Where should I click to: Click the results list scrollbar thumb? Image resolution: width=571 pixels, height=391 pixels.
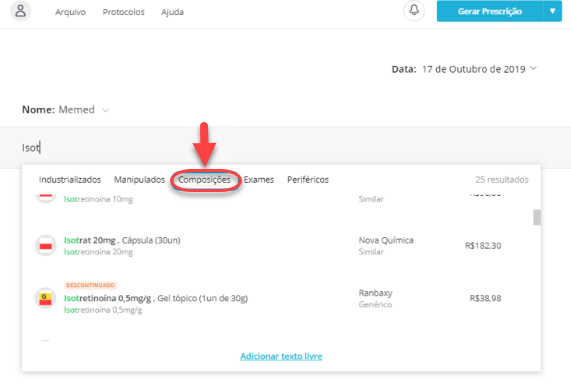click(x=537, y=217)
